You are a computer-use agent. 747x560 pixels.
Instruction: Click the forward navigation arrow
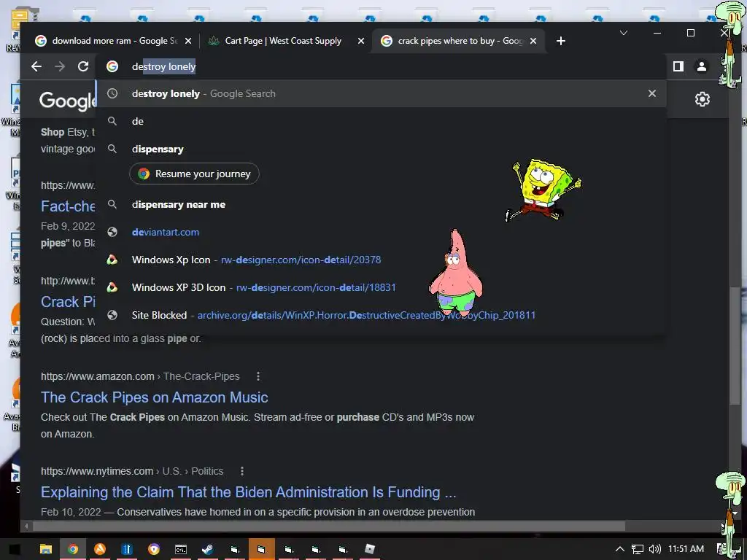pos(60,66)
